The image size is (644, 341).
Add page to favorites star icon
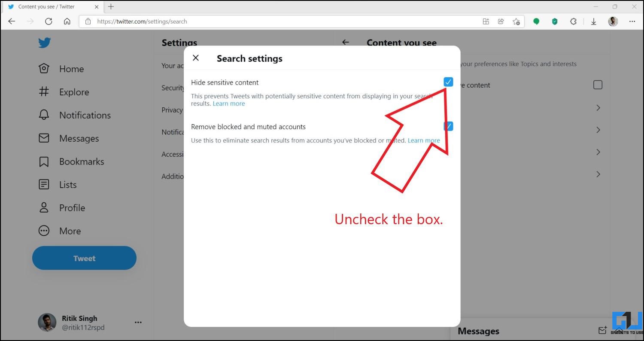[516, 21]
